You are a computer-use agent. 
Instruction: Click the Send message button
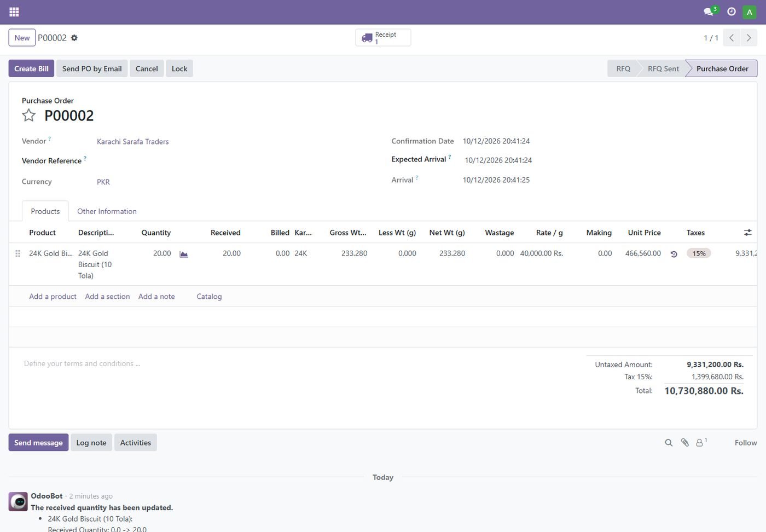(38, 443)
